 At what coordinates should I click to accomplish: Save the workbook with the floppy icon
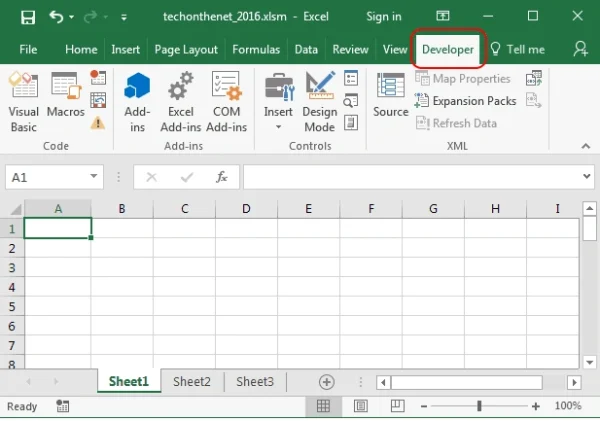coord(28,17)
